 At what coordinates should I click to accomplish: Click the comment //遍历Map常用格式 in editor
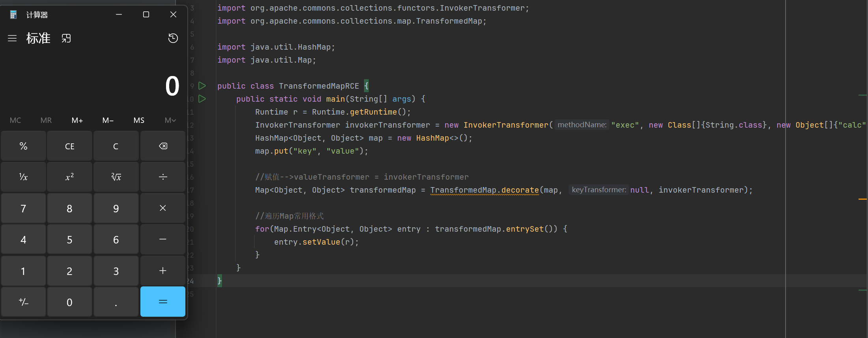[x=289, y=216]
